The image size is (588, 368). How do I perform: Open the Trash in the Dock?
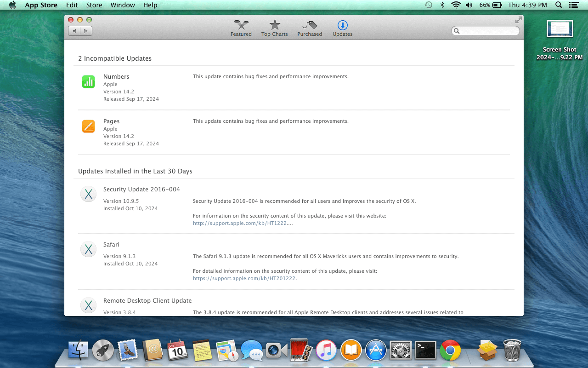coord(512,351)
